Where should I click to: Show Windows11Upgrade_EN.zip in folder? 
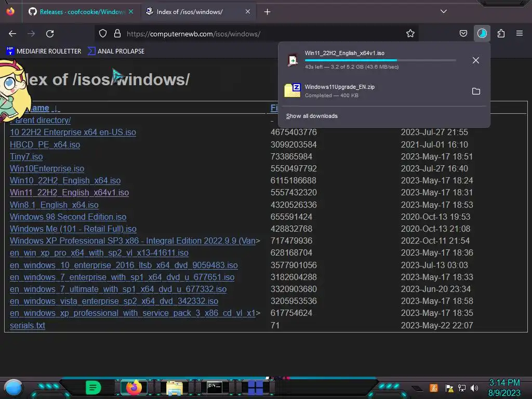(476, 91)
